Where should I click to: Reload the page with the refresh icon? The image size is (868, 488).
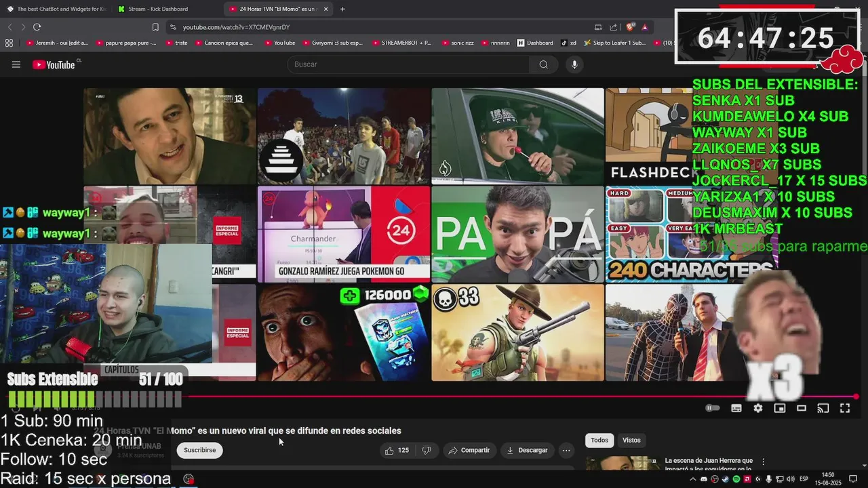[x=37, y=27]
